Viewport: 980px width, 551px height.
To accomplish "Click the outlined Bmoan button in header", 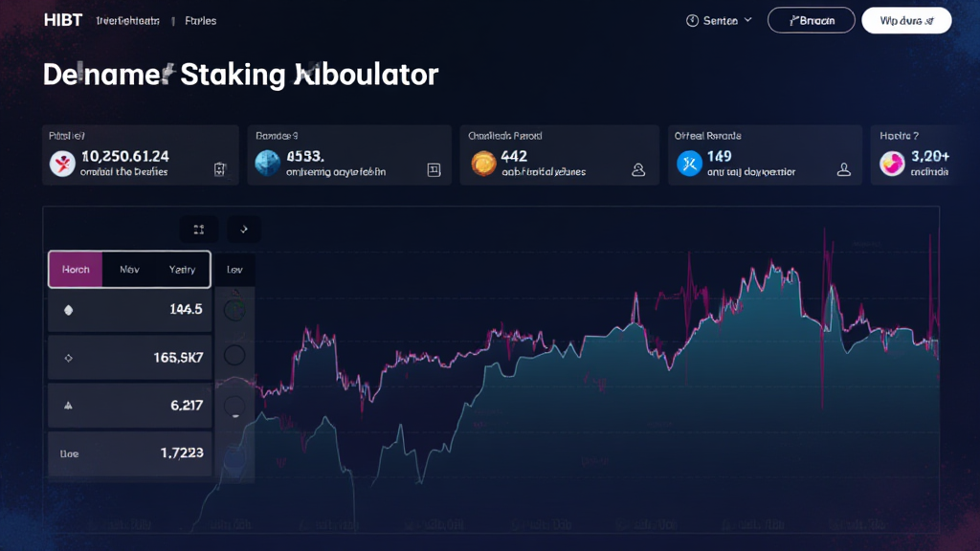I will (x=811, y=20).
